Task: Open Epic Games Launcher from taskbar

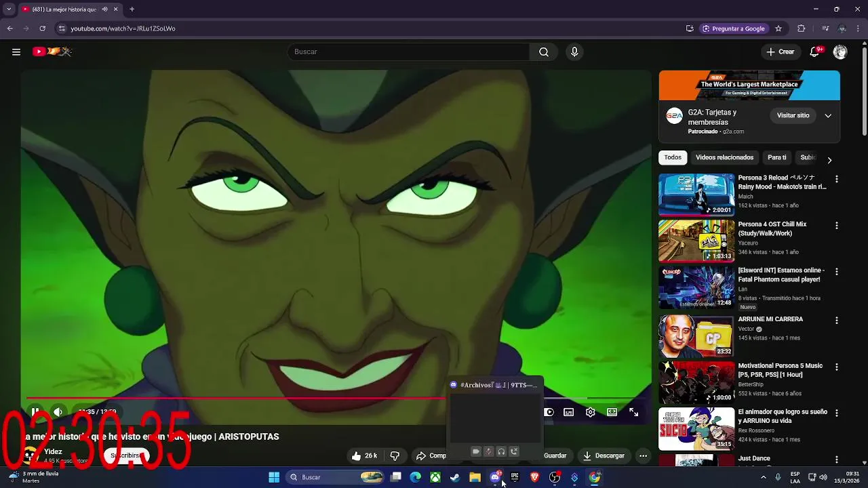Action: tap(515, 477)
